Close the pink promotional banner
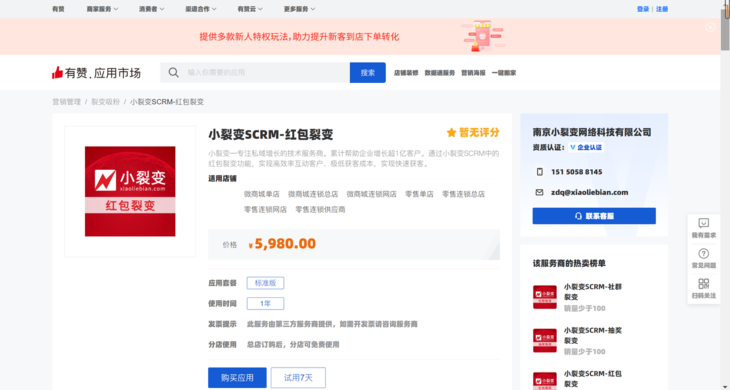Screen dimensions: 730x390 pos(710,27)
